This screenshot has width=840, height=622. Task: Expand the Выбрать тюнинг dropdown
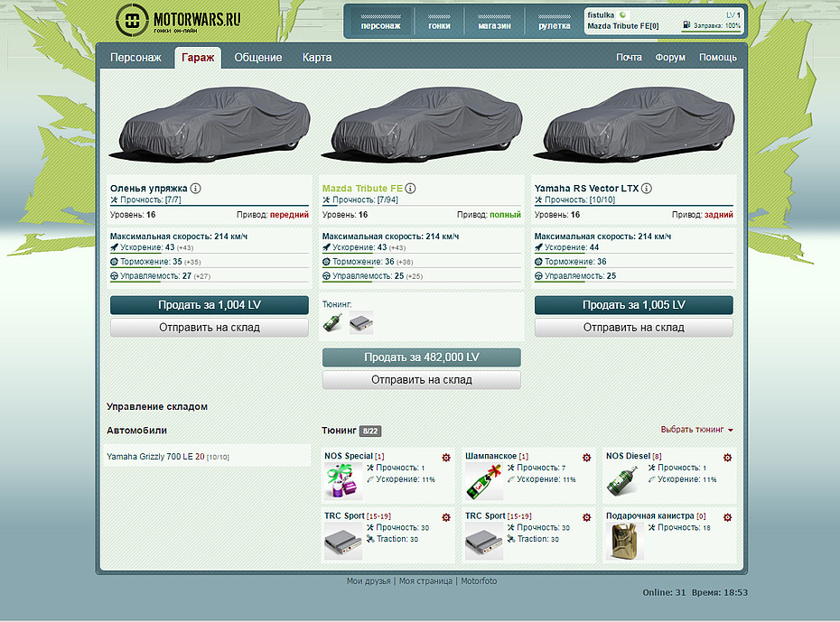click(696, 430)
